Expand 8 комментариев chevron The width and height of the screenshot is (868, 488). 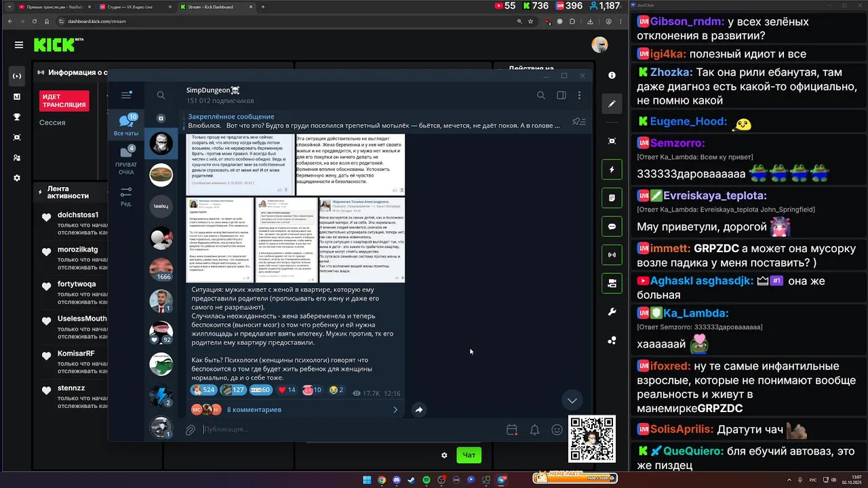[395, 409]
